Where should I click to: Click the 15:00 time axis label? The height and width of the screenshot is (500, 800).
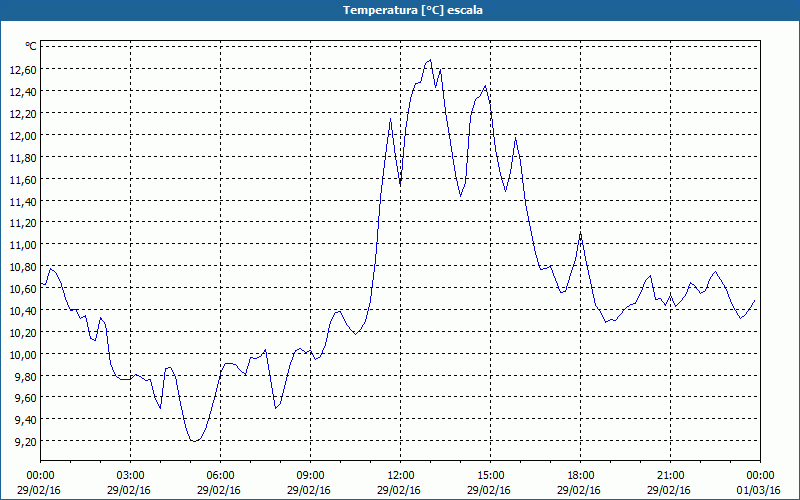pyautogui.click(x=490, y=476)
